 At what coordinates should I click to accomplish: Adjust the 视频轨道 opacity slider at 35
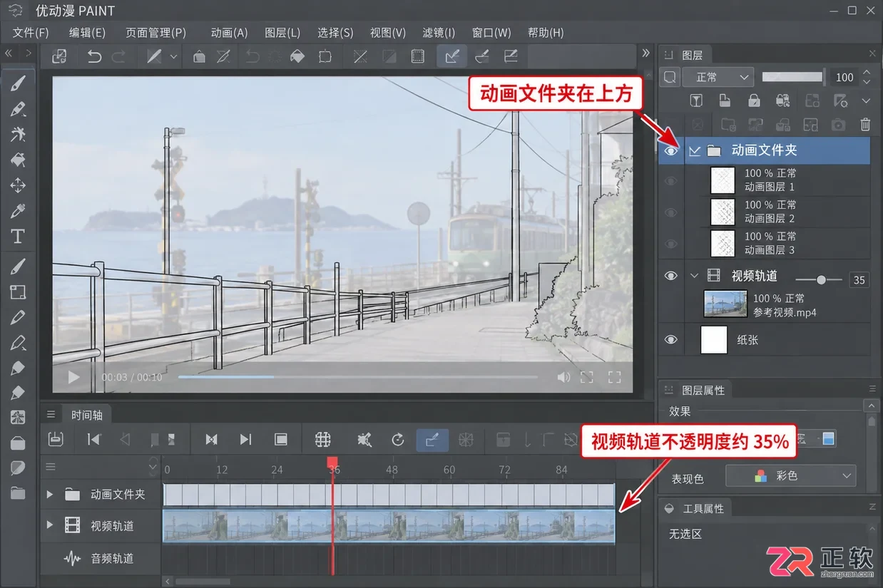(820, 280)
